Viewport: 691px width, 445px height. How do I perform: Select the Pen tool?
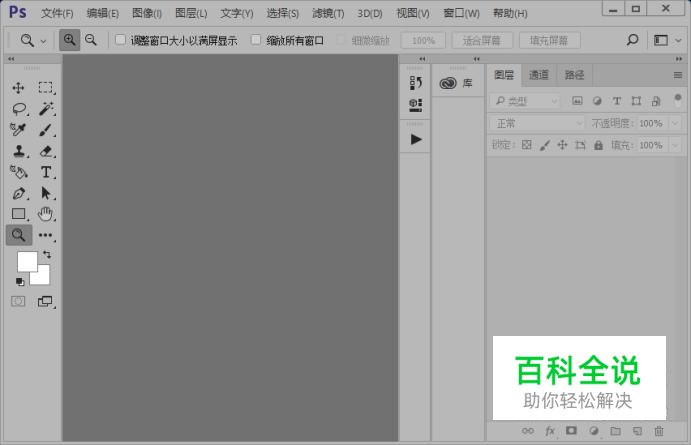coord(19,193)
